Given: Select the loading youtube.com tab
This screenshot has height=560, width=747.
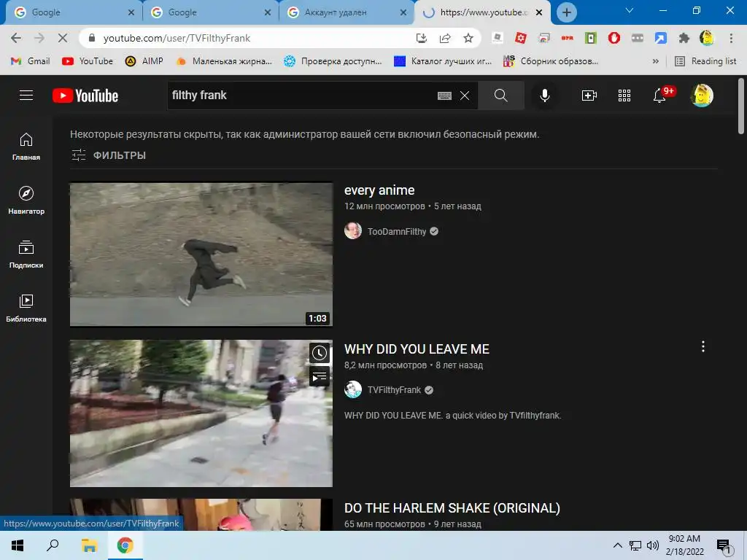Looking at the screenshot, I should point(481,12).
